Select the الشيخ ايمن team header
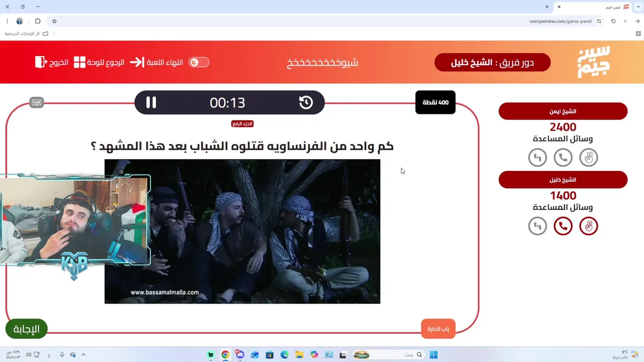The image size is (644, 362). point(563,111)
